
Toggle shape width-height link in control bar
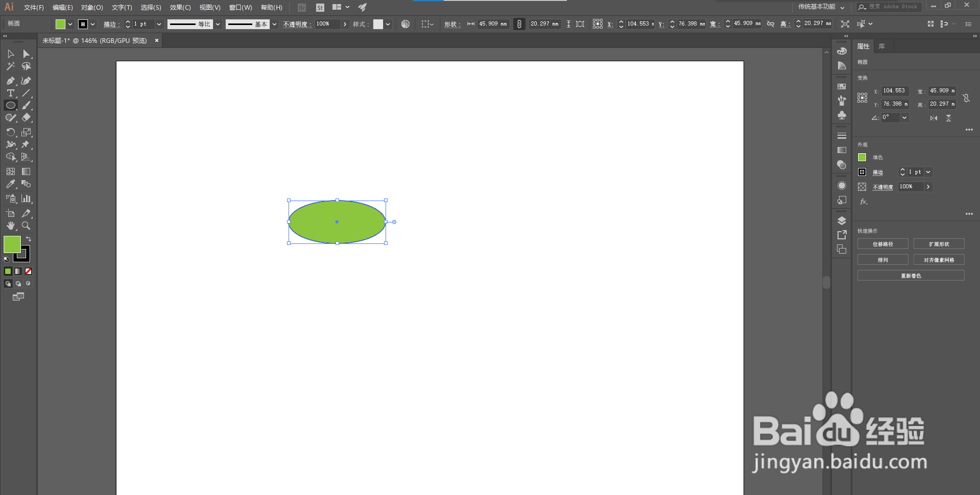pyautogui.click(x=519, y=24)
